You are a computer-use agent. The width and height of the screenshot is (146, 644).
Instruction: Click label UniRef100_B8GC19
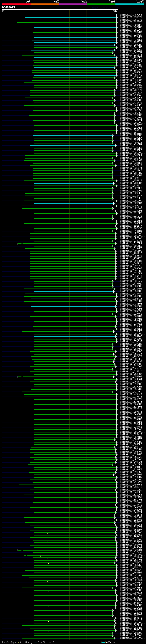click(131, 75)
